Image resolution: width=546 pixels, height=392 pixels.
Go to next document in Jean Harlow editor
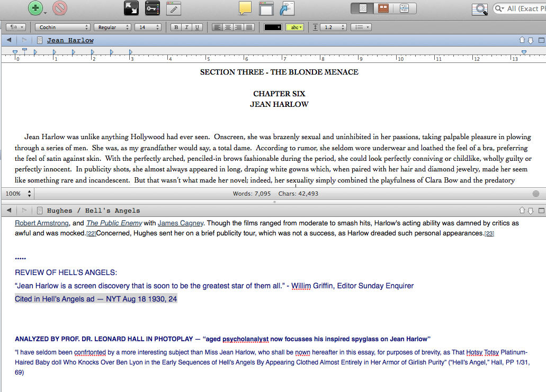[531, 40]
